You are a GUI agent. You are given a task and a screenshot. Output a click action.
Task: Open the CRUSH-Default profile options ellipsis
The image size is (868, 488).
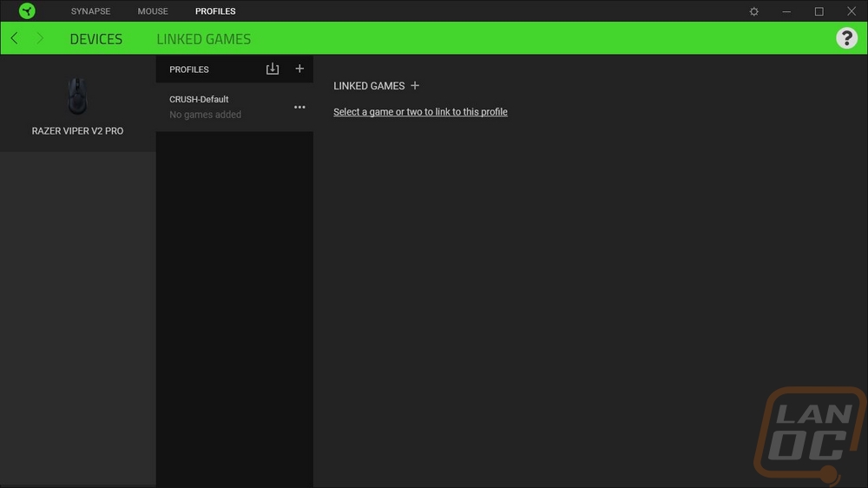(299, 107)
